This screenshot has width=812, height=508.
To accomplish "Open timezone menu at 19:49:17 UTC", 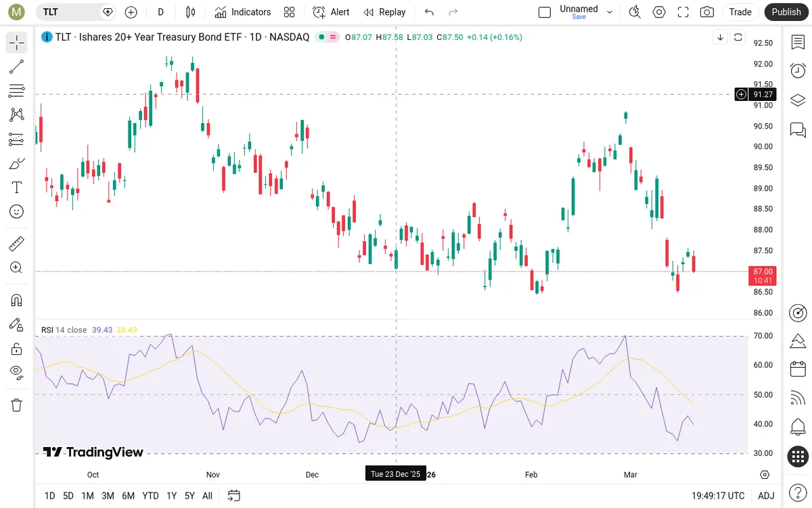I will (x=719, y=496).
